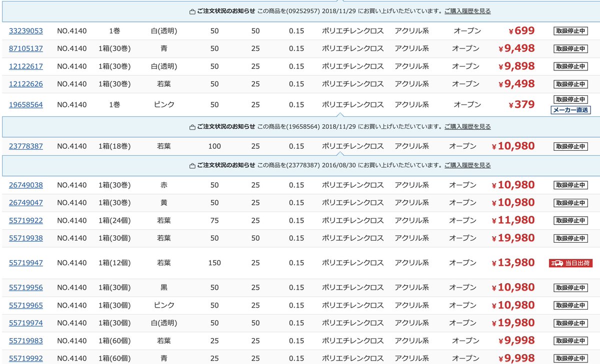View purchase history from the 2016/08/30 notice
This screenshot has height=364, width=600.
pos(467,165)
